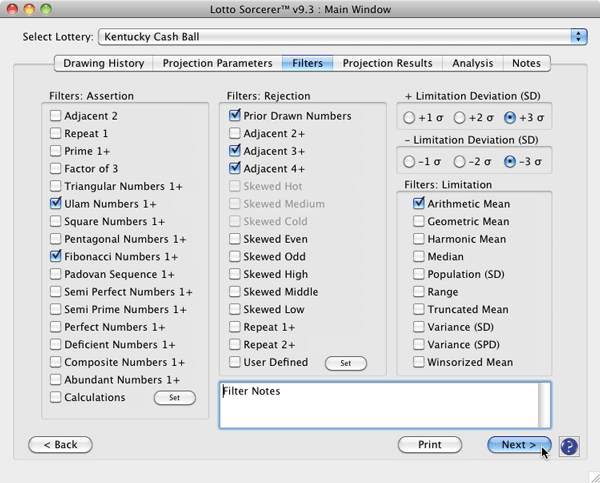Screen dimensions: 600x483
Task: Open the Projection Parameters tab
Action: coord(217,63)
